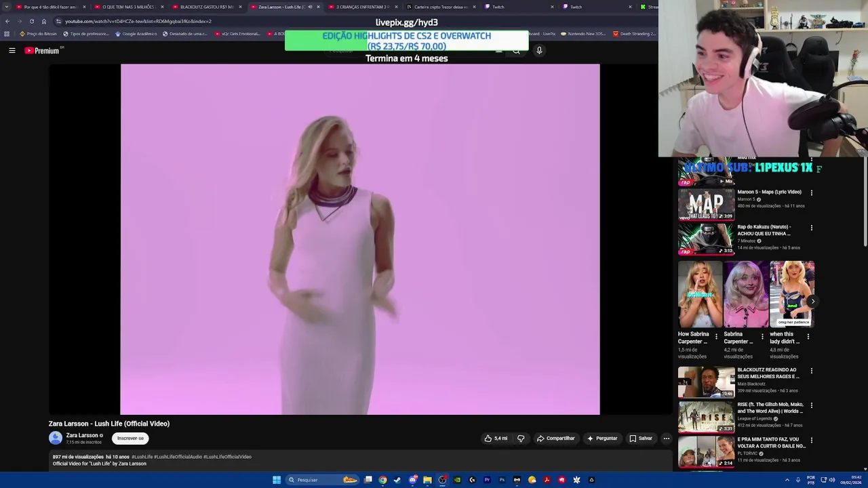Click browser home icon
Viewport: 868px width, 488px height.
pyautogui.click(x=44, y=21)
